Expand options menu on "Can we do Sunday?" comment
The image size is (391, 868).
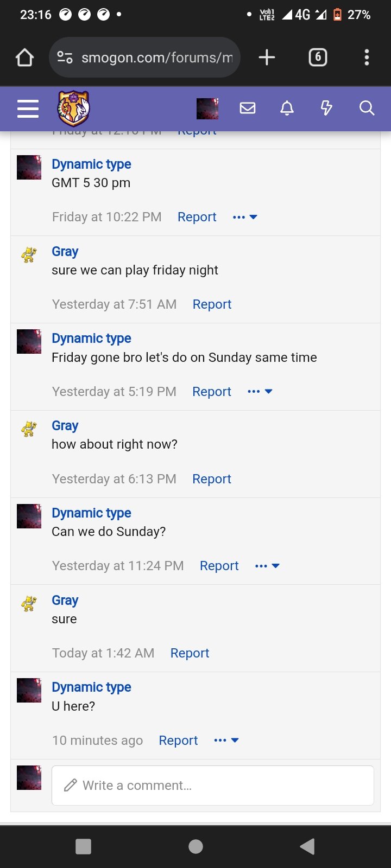click(x=267, y=566)
